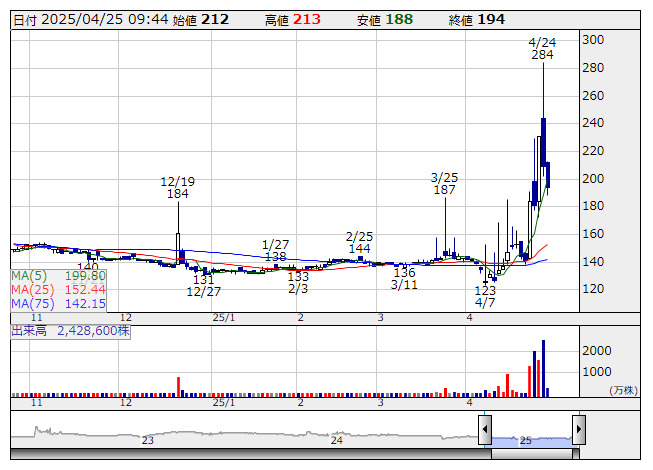Click the 3/11 low marker at 136
The width and height of the screenshot is (653, 470).
[404, 278]
